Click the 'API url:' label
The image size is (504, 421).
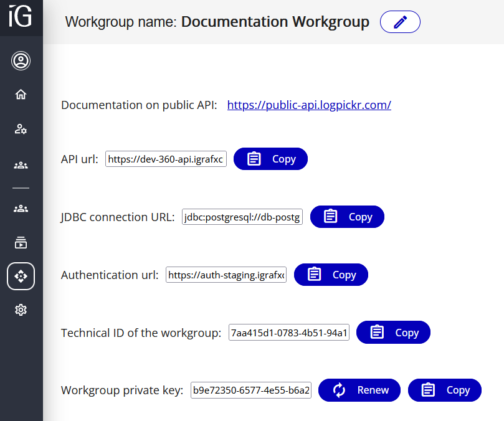(x=80, y=159)
